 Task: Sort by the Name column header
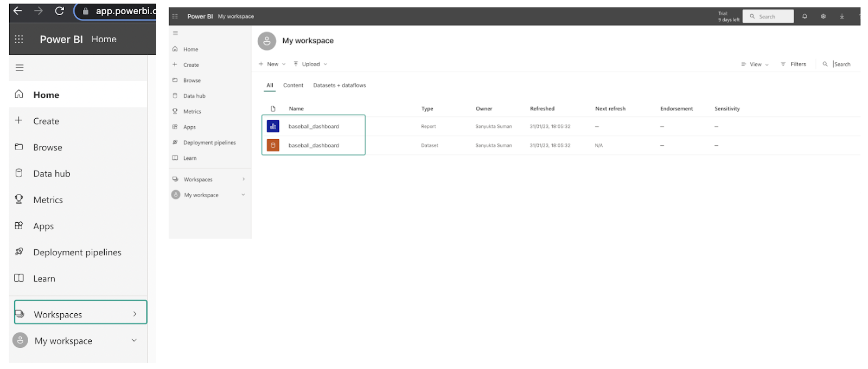click(x=296, y=109)
